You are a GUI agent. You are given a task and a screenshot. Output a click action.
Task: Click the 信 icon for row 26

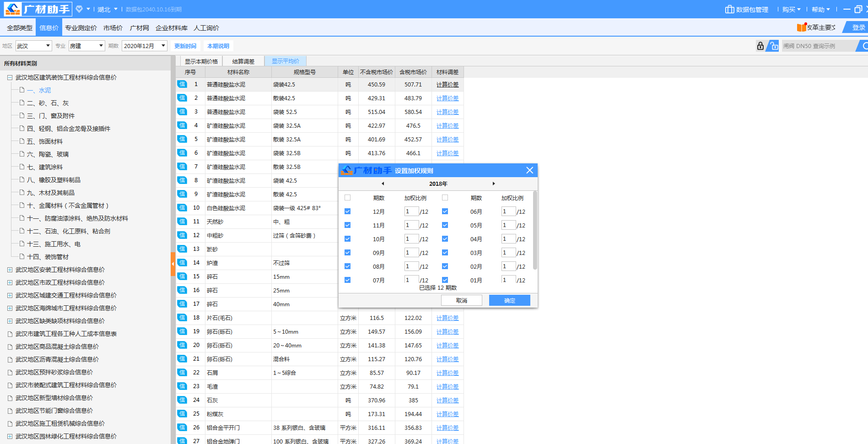point(182,428)
